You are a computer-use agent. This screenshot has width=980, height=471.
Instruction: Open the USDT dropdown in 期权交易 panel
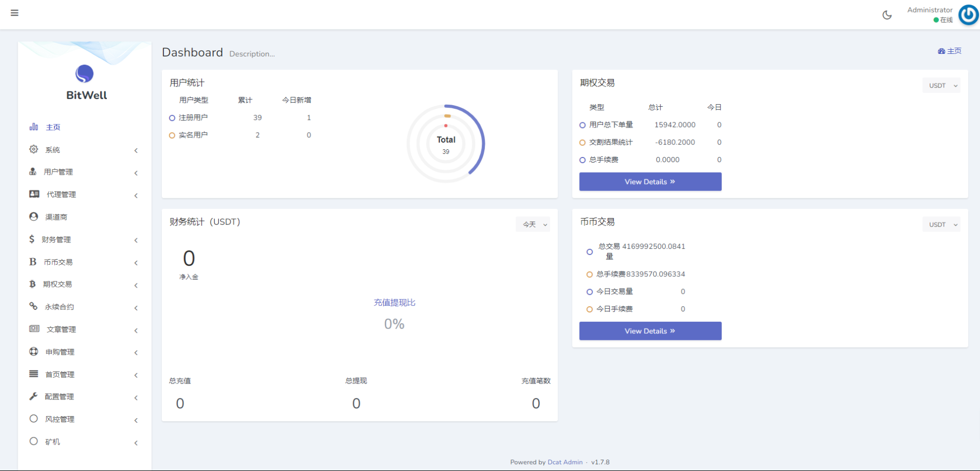(x=941, y=85)
